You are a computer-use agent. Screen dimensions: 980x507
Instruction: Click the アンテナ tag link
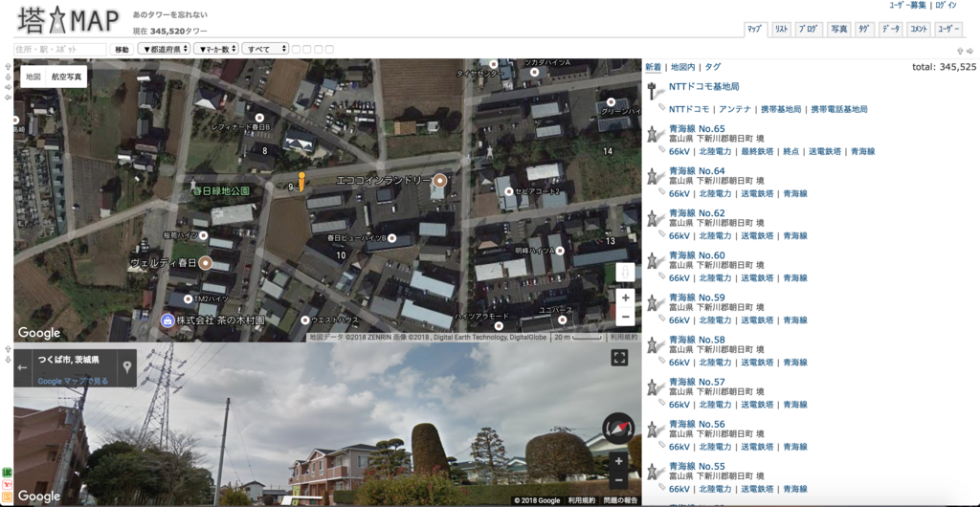tap(734, 109)
